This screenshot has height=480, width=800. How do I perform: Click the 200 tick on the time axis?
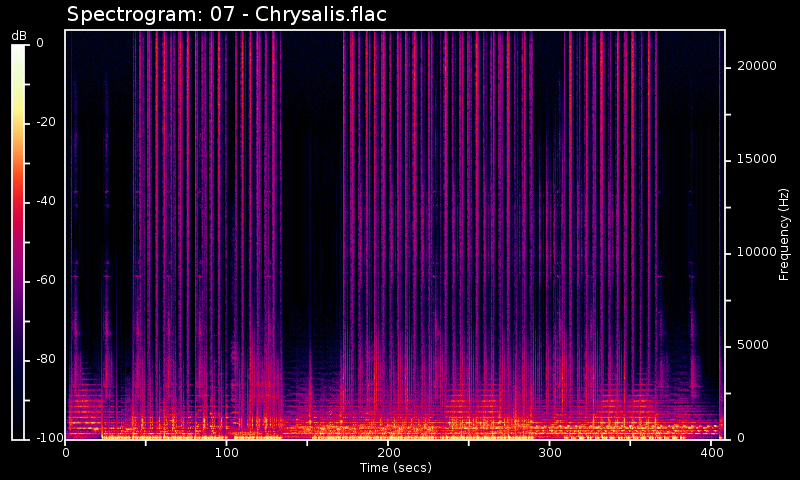pos(388,453)
